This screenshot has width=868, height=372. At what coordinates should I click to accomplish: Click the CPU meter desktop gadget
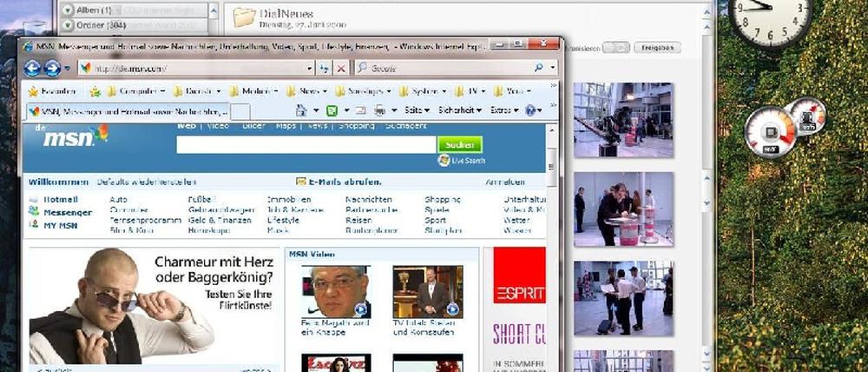pyautogui.click(x=771, y=132)
